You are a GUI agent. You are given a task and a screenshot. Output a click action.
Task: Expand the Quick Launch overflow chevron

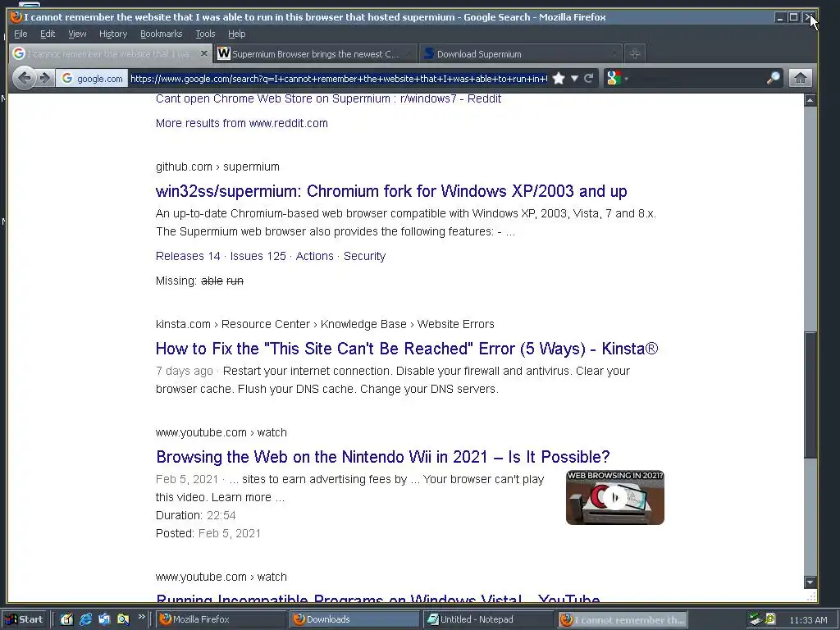tap(141, 617)
